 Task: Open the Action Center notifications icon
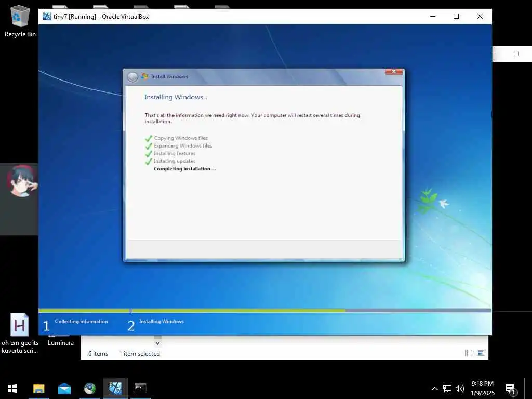coord(510,389)
